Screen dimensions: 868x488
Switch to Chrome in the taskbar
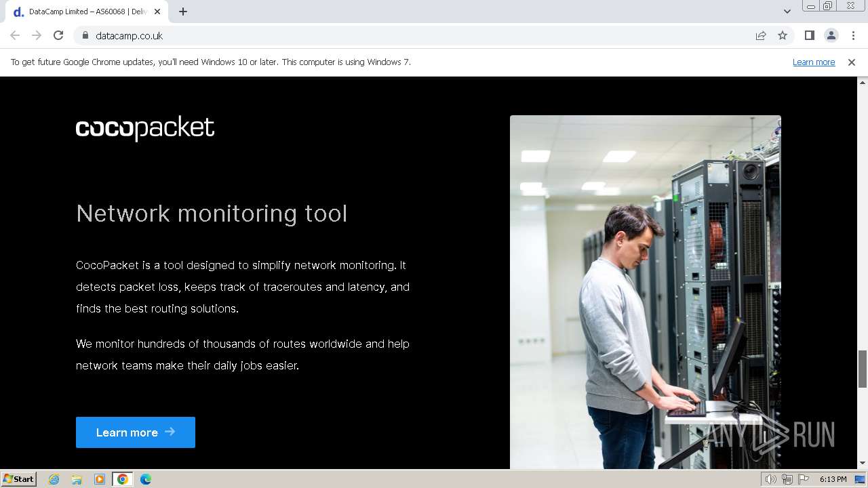point(123,479)
